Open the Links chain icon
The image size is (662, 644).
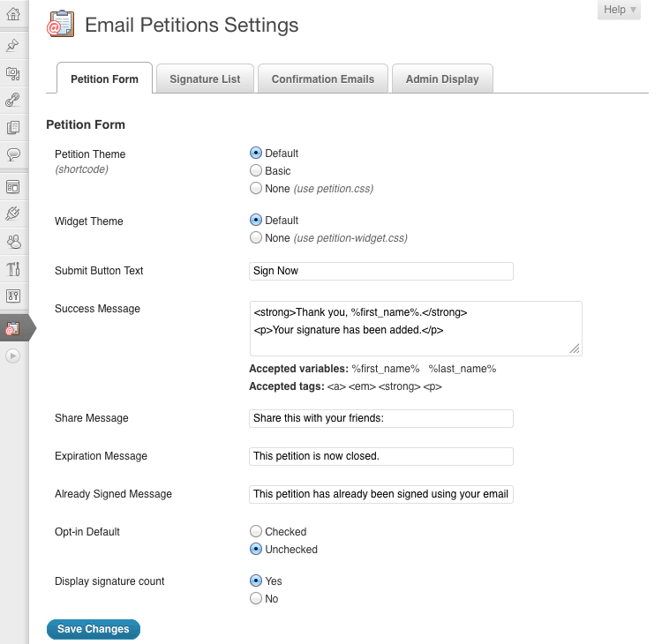[13, 100]
